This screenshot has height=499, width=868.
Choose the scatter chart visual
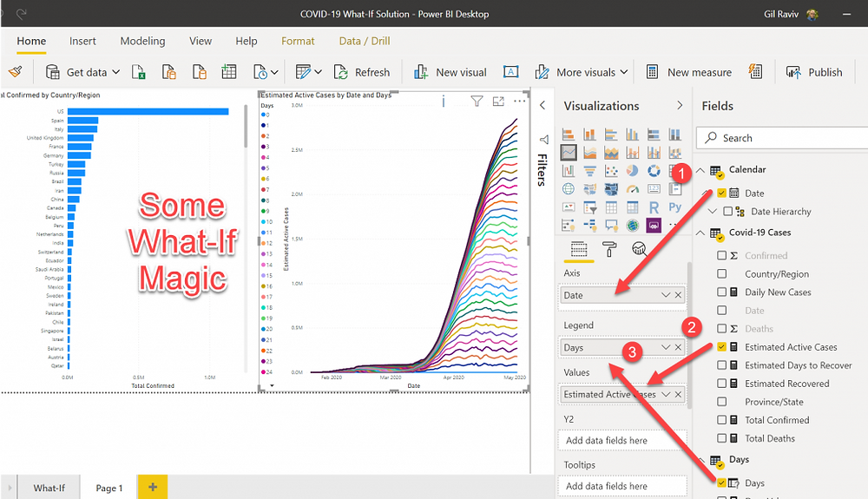coord(611,171)
